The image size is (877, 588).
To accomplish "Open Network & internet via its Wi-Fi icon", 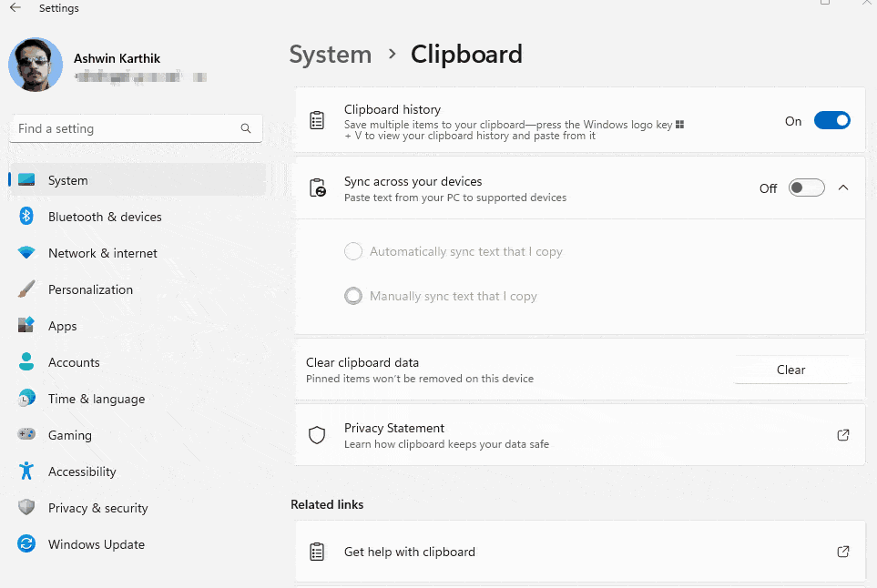I will click(x=26, y=252).
